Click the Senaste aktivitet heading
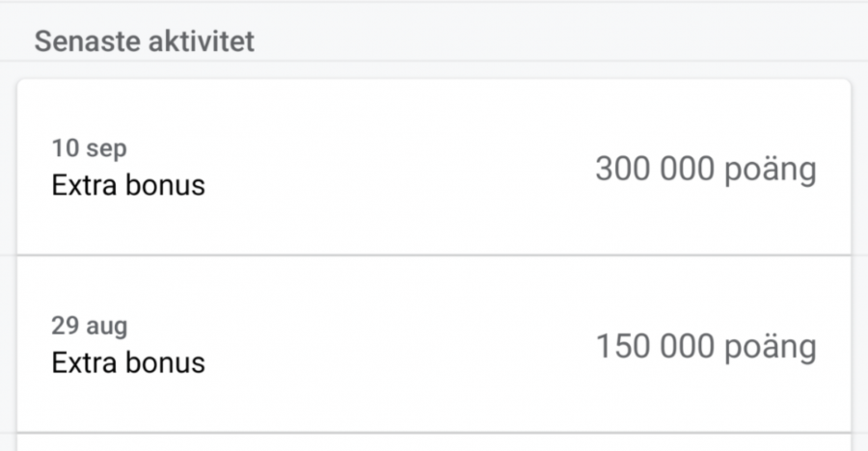This screenshot has width=868, height=451. pyautogui.click(x=145, y=43)
